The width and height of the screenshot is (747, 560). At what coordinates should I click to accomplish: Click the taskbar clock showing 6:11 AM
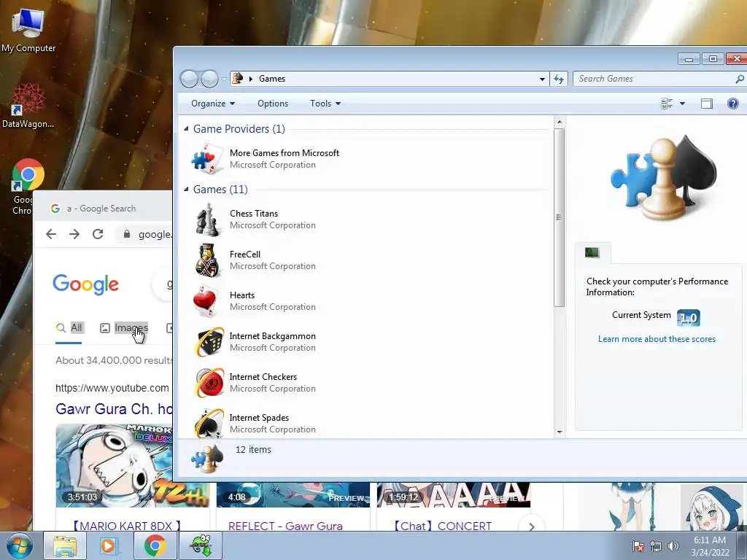point(709,546)
